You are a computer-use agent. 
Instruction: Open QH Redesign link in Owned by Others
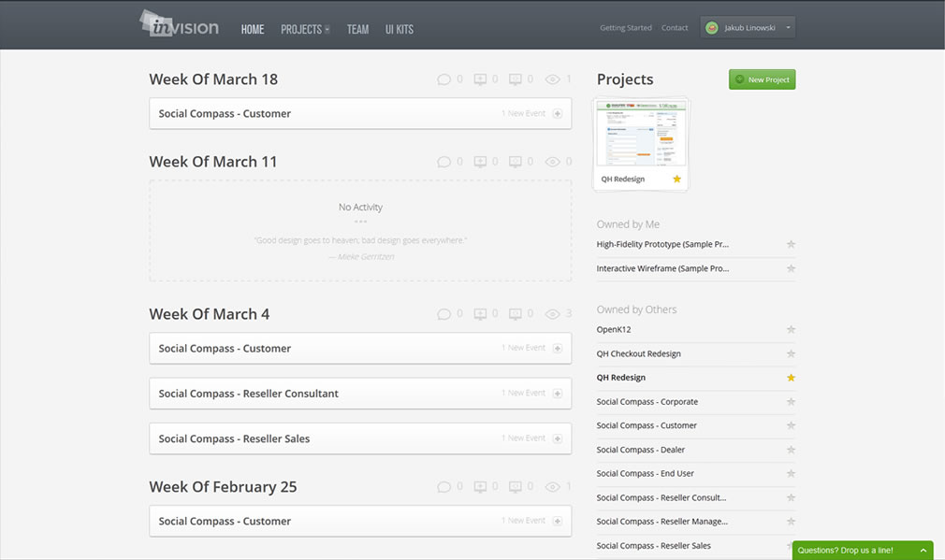620,378
